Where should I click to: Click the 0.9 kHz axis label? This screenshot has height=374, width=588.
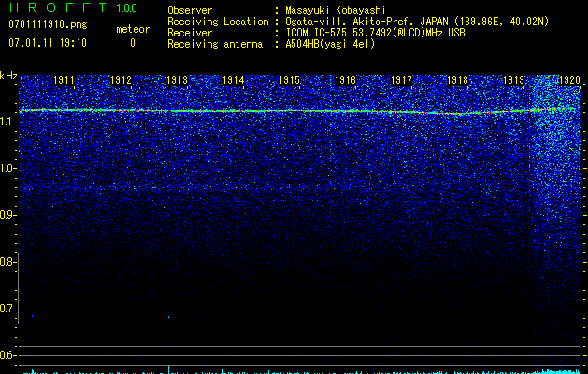[x=7, y=215]
